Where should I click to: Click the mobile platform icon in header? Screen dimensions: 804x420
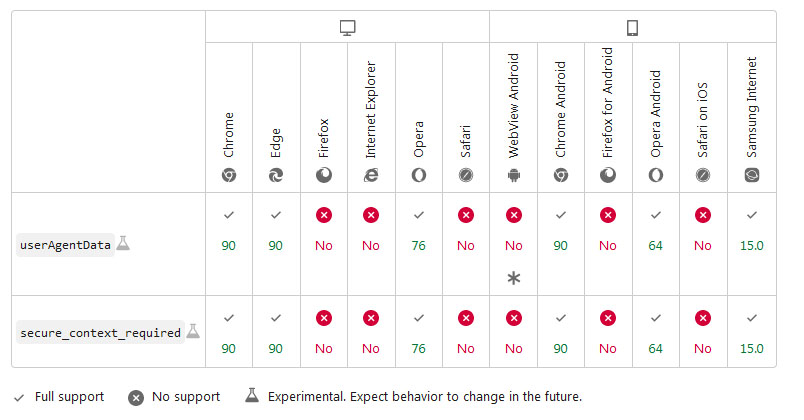point(632,27)
